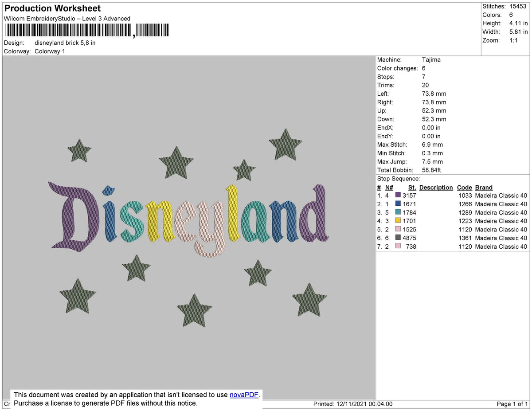Click the 'Code' column header
The image size is (532, 411).
(x=465, y=188)
